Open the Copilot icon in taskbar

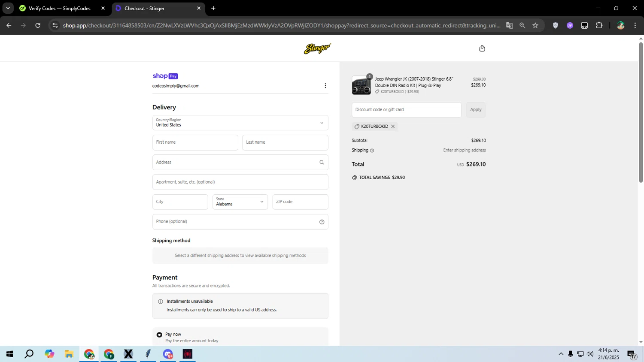tap(49, 354)
